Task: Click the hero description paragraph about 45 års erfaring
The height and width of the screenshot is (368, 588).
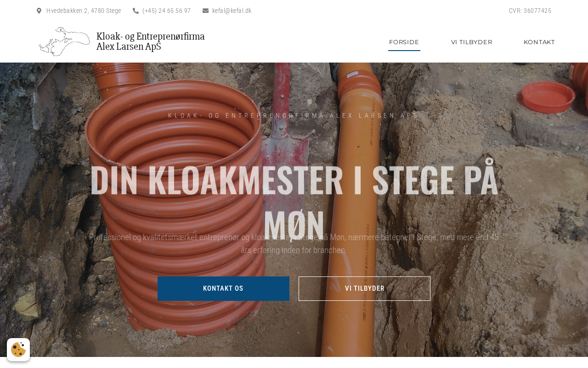Action: click(x=294, y=244)
